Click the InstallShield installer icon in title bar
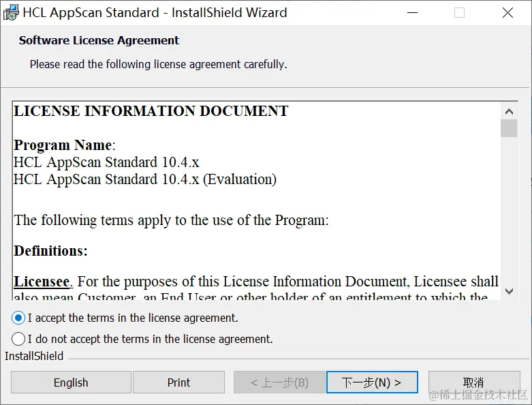The image size is (532, 405). (x=10, y=12)
